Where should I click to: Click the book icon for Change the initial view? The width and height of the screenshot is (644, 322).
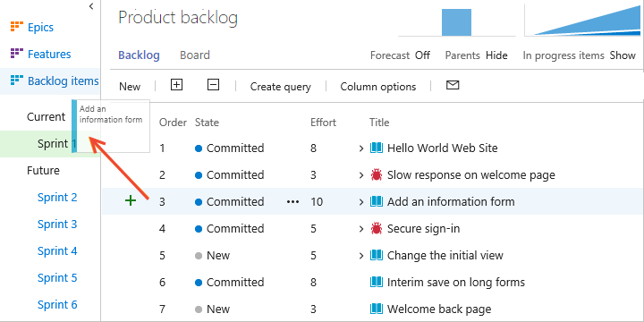(377, 256)
